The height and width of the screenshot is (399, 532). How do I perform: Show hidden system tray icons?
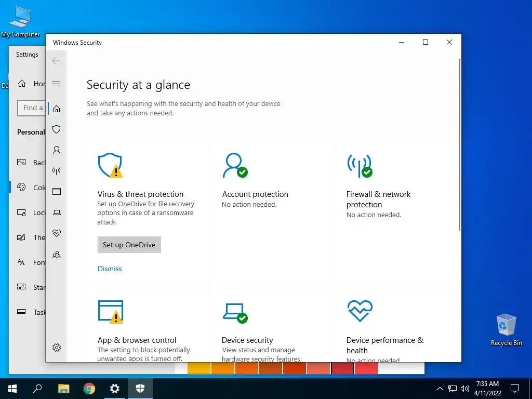pyautogui.click(x=440, y=389)
